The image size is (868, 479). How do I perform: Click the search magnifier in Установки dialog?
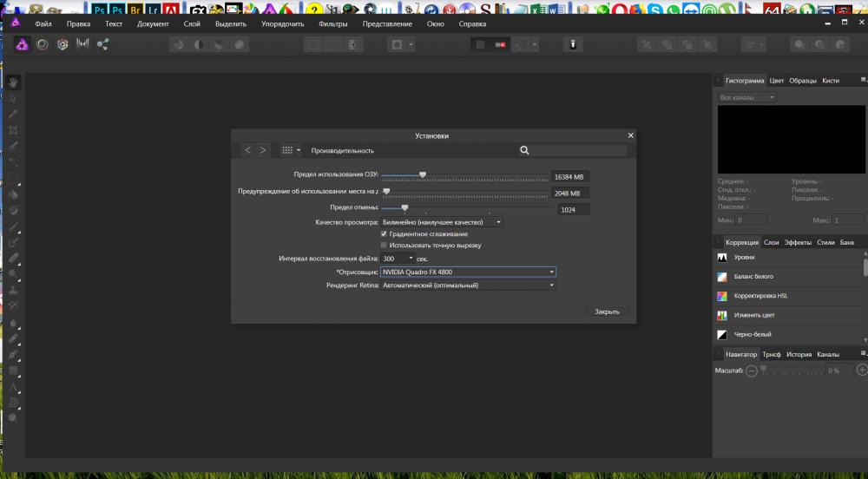[524, 150]
